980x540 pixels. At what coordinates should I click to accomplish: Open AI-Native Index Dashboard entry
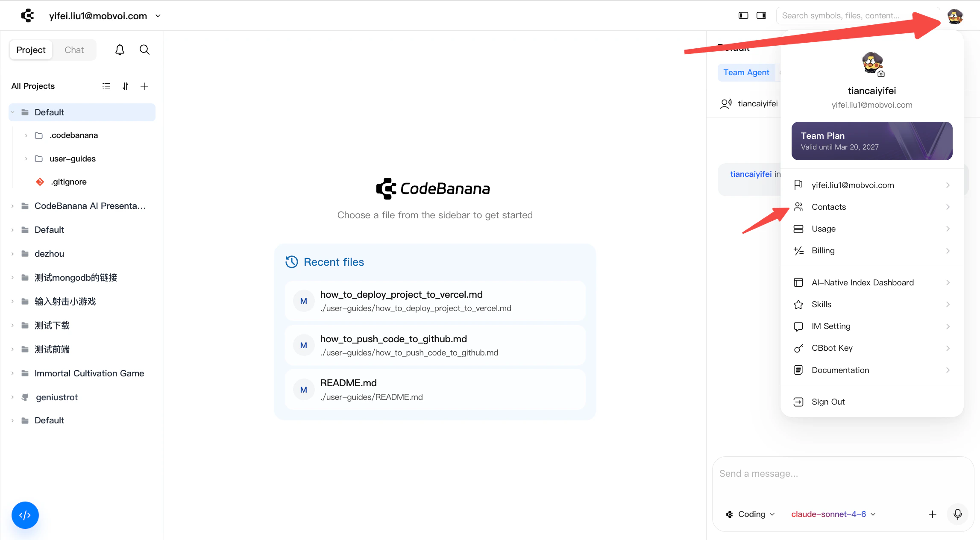tap(872, 283)
